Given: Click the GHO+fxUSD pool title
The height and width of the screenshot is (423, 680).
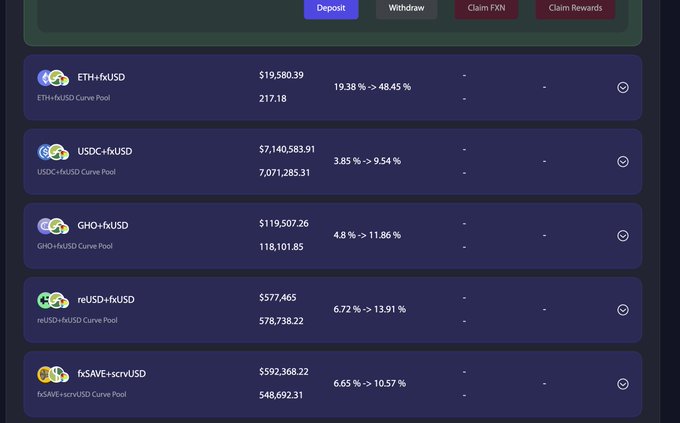Looking at the screenshot, I should 103,225.
